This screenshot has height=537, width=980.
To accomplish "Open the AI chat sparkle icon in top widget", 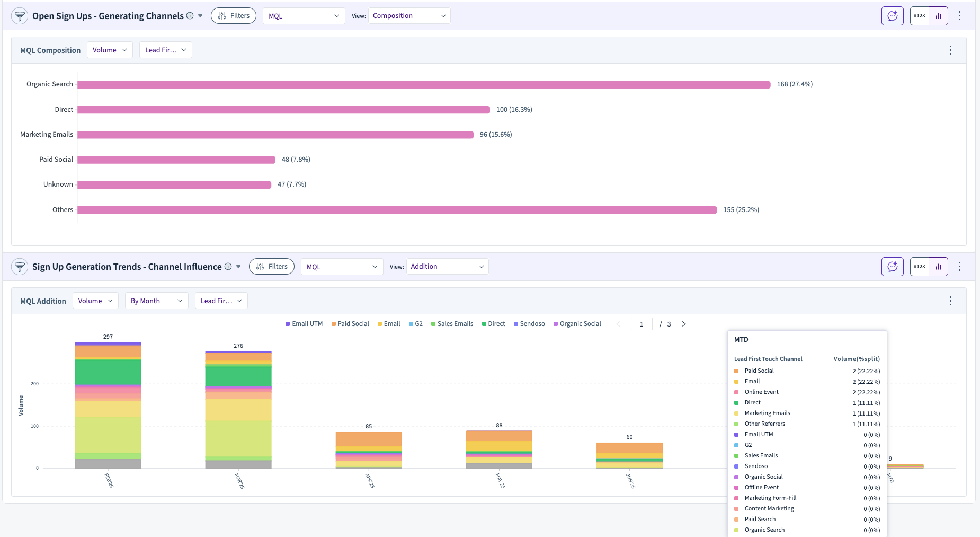I will point(893,16).
